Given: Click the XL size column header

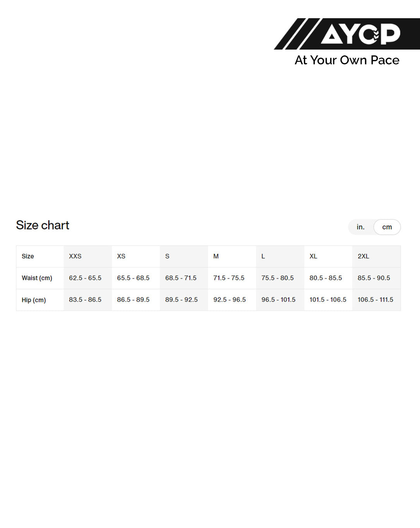Looking at the screenshot, I should pos(313,256).
